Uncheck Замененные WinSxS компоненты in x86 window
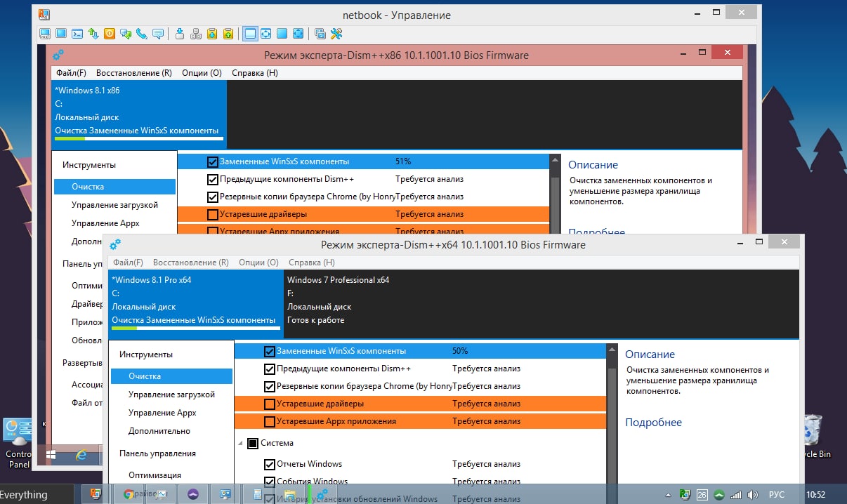 tap(213, 161)
